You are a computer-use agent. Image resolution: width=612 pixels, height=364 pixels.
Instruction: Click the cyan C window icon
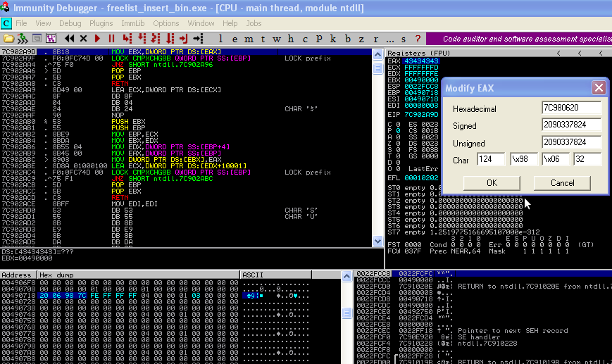coord(6,23)
